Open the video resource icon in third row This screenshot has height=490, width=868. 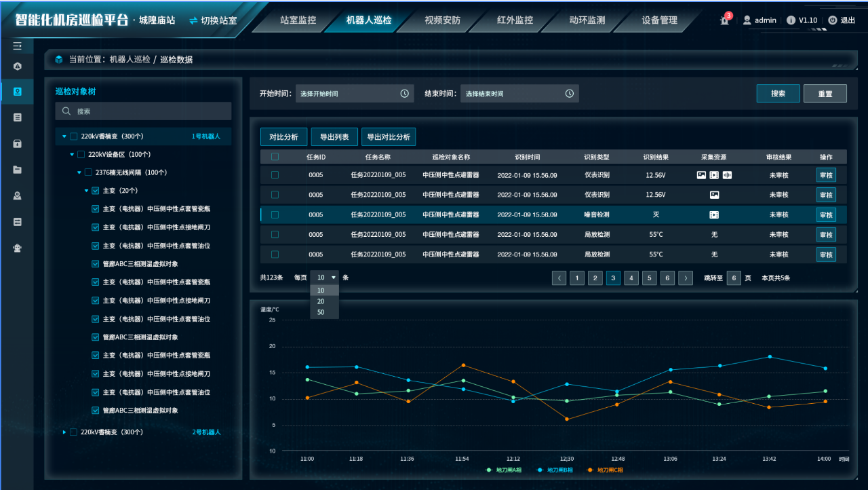click(714, 214)
